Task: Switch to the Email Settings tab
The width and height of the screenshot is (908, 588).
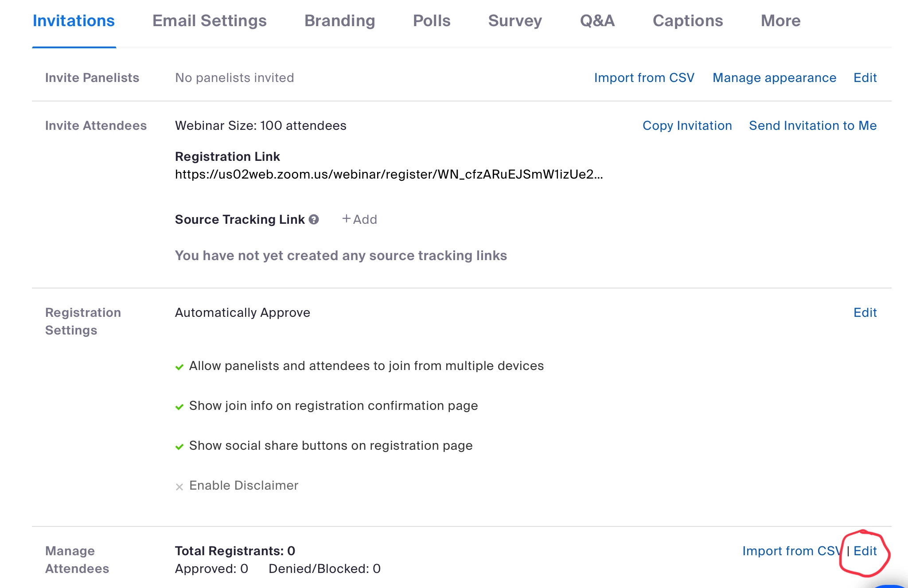Action: (210, 21)
